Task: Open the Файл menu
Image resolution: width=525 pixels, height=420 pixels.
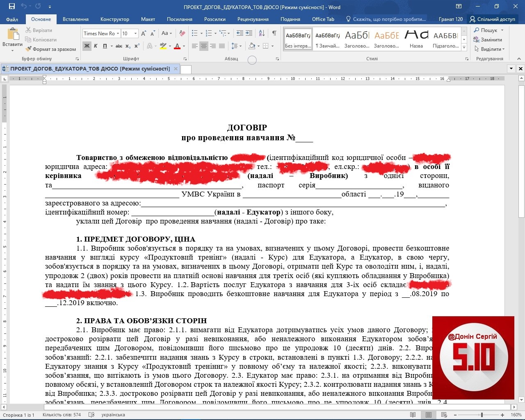Action: 12,19
